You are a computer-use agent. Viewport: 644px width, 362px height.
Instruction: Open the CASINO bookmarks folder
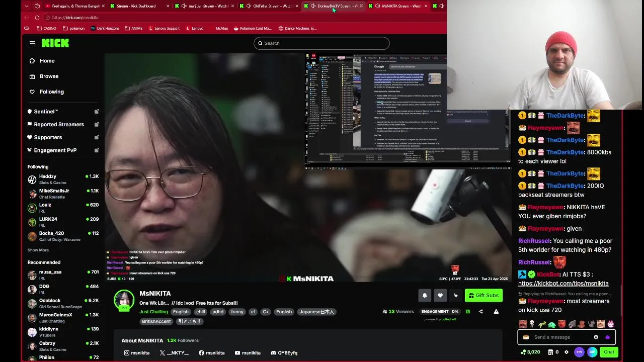46,28
